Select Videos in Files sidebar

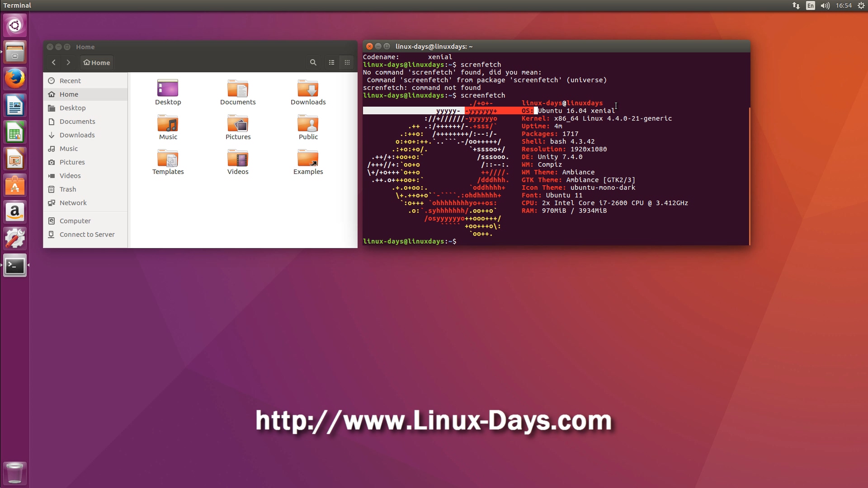(85, 175)
